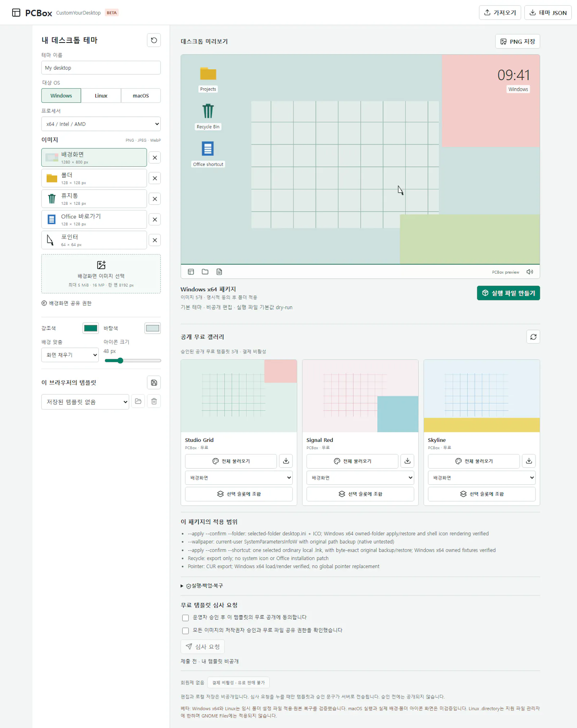Click the delete saved template trash icon
The image size is (577, 728).
coord(154,401)
